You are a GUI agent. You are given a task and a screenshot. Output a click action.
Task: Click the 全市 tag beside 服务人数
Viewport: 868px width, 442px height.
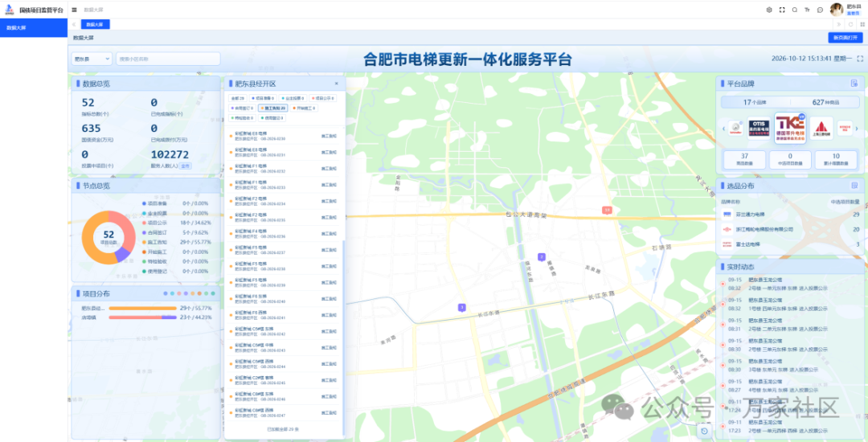(x=186, y=166)
